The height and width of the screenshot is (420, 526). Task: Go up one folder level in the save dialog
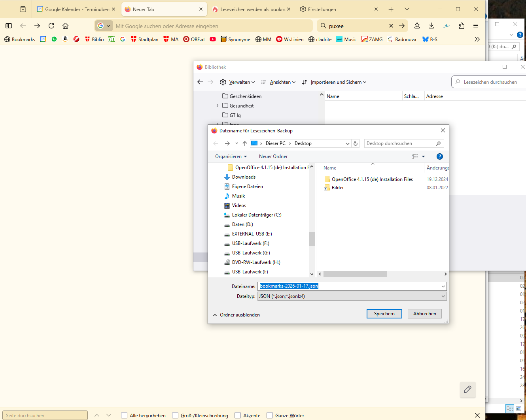coord(245,143)
